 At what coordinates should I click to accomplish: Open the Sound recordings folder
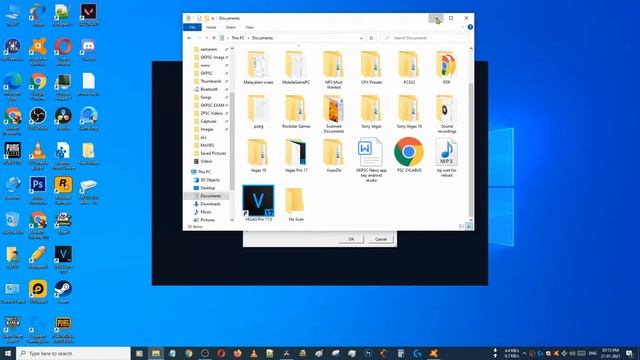click(447, 114)
